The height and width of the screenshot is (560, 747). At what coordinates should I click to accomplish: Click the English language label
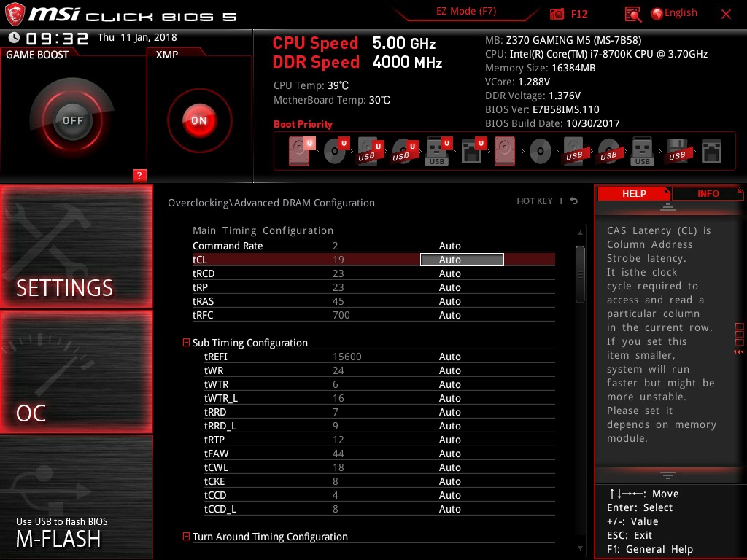[x=681, y=13]
